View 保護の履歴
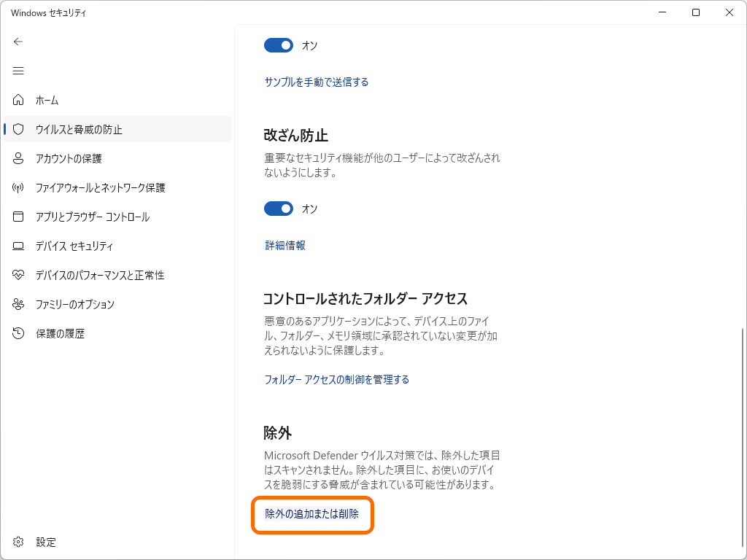747x560 pixels. (x=117, y=333)
